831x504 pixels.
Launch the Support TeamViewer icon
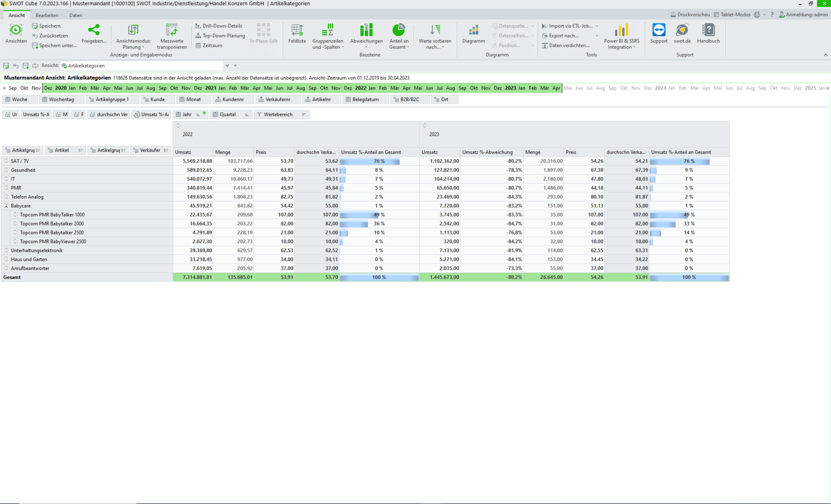658,30
